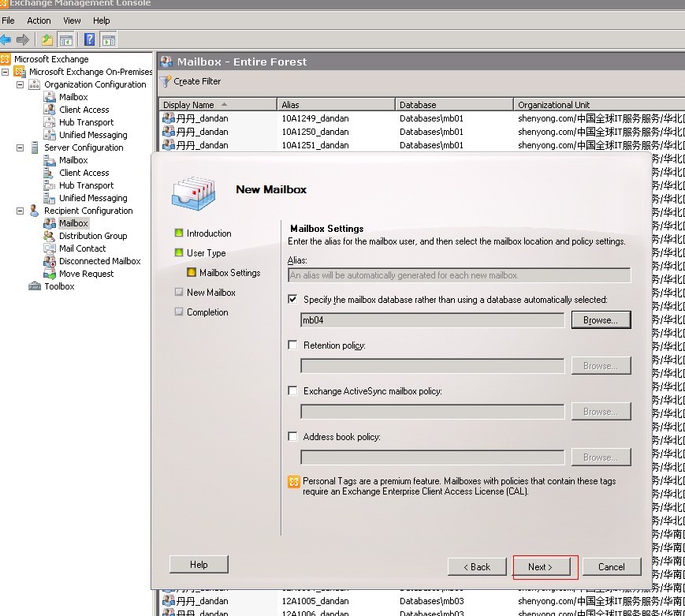Click the mailbox icon of row 12A1005_dandan

(x=169, y=601)
